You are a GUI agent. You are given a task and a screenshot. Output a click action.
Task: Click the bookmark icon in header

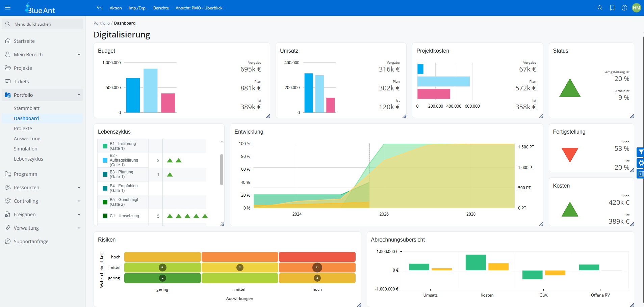(612, 8)
